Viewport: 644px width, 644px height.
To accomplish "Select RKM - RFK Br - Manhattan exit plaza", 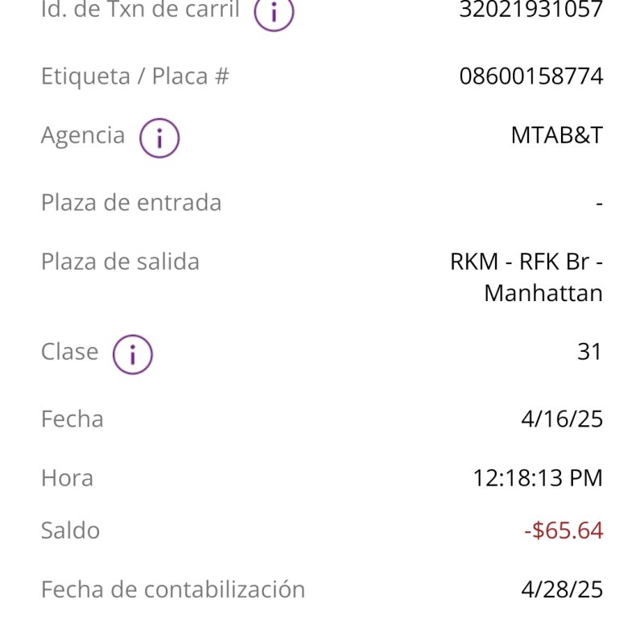I will (526, 277).
